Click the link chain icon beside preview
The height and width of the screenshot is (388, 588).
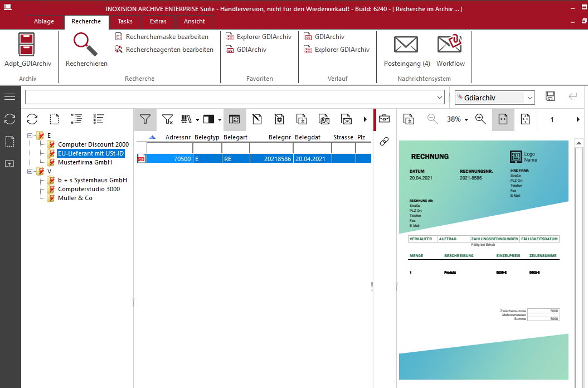point(384,141)
